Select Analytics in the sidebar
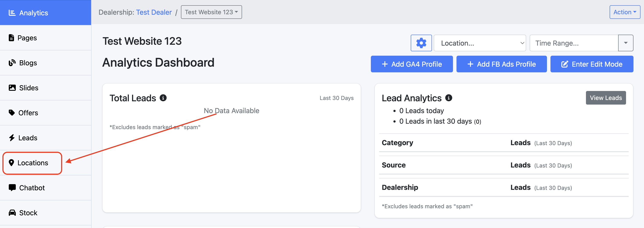The width and height of the screenshot is (644, 228). (46, 12)
